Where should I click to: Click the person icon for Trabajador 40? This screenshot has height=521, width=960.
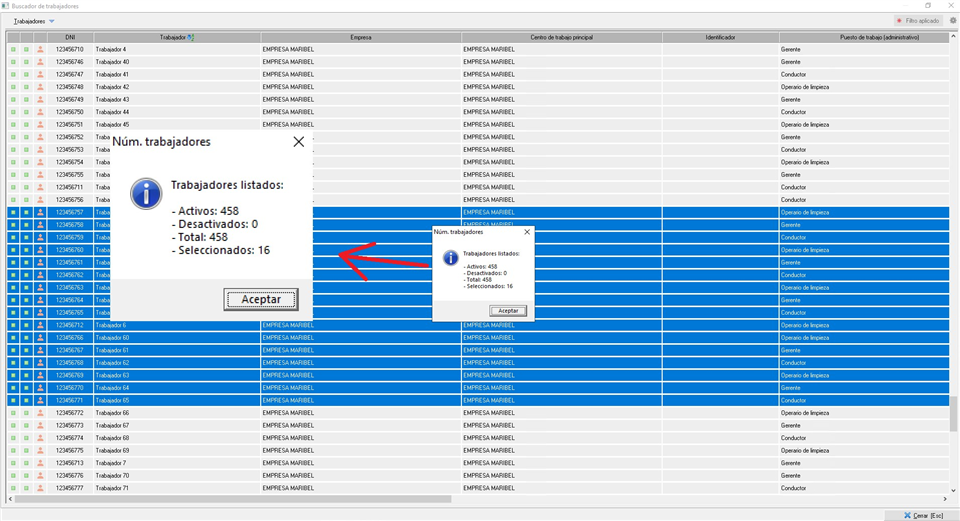[40, 62]
